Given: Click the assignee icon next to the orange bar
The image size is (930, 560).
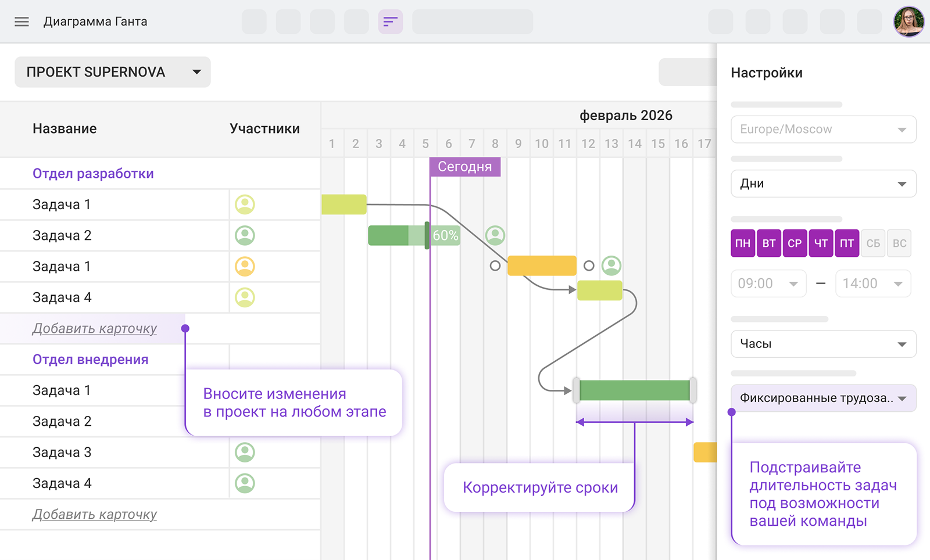Looking at the screenshot, I should click(611, 265).
